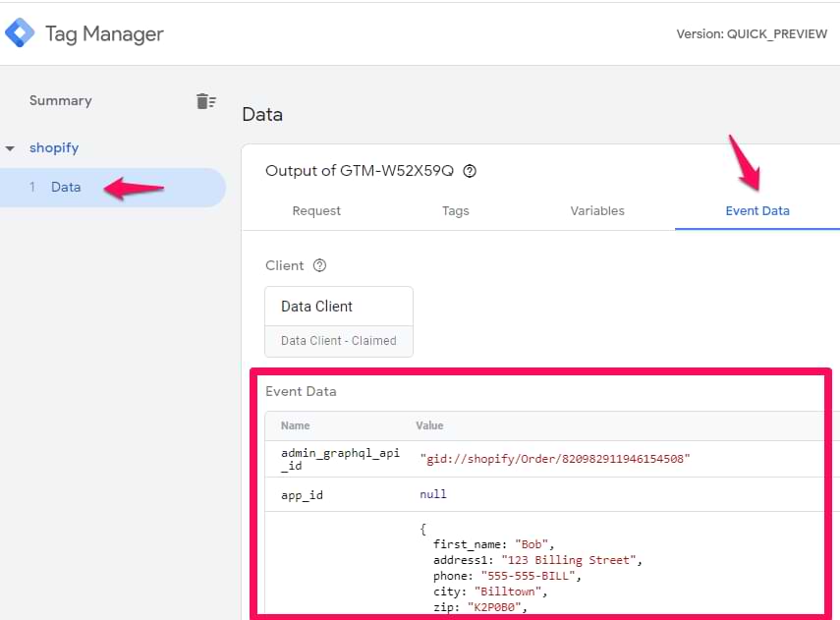Click the admin_graphql_api_id name cell

(x=340, y=459)
